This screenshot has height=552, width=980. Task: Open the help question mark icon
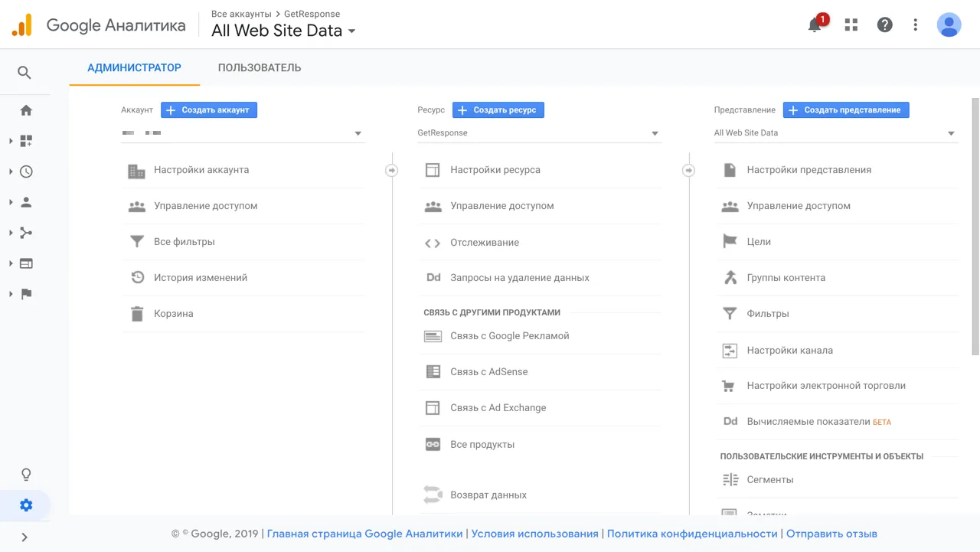[x=885, y=24]
